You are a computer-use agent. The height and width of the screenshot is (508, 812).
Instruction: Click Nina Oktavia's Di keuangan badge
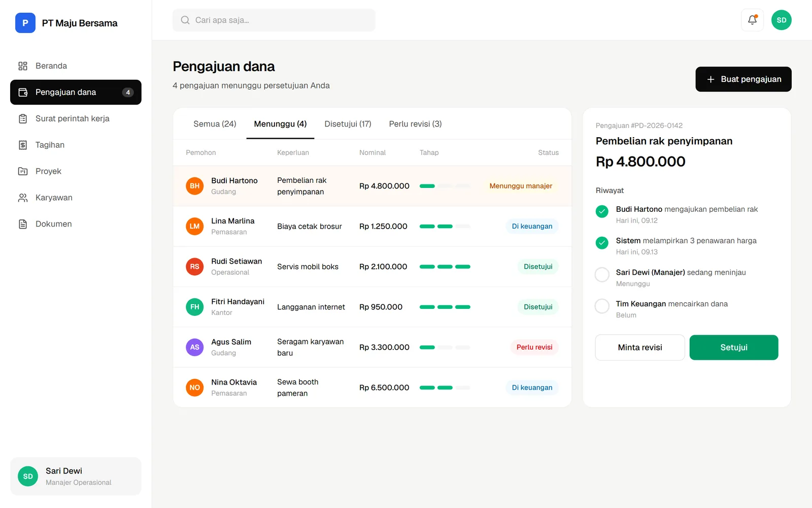pos(532,388)
